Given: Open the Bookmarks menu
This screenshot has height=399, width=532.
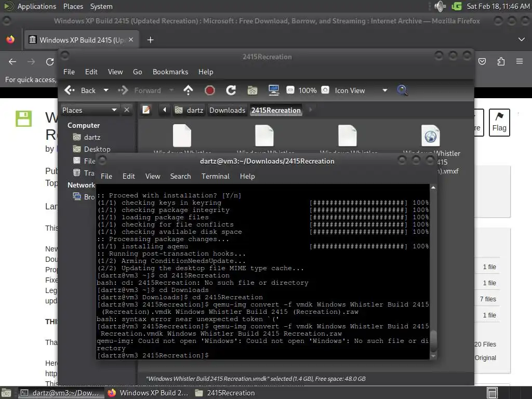Looking at the screenshot, I should tap(170, 72).
